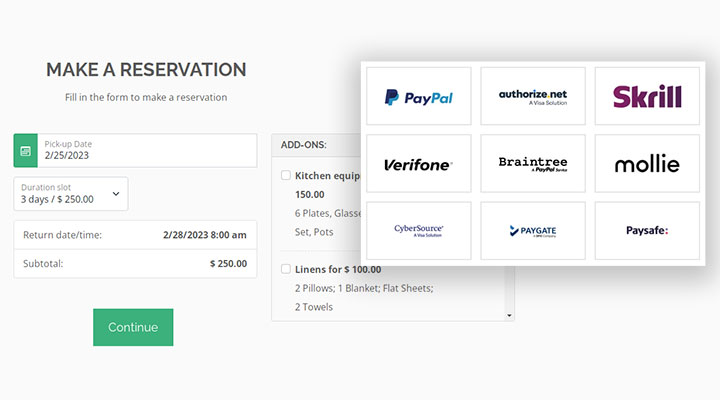Click the 'Subtotal:' label

(x=43, y=264)
